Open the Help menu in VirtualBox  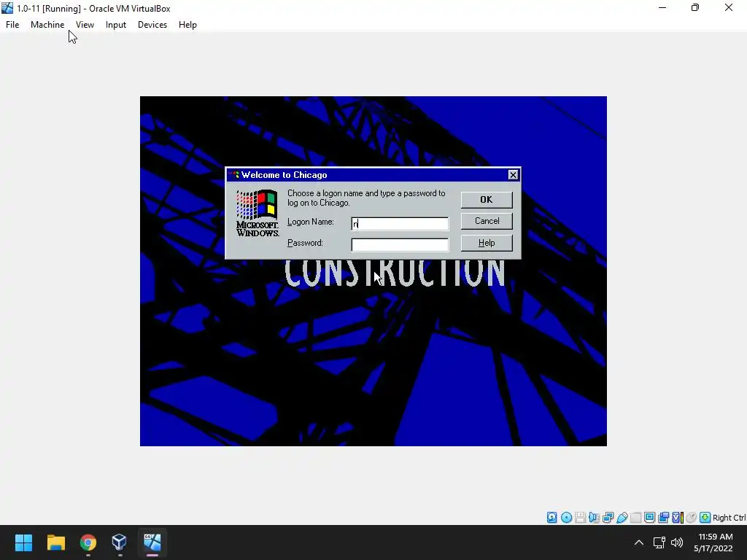187,25
